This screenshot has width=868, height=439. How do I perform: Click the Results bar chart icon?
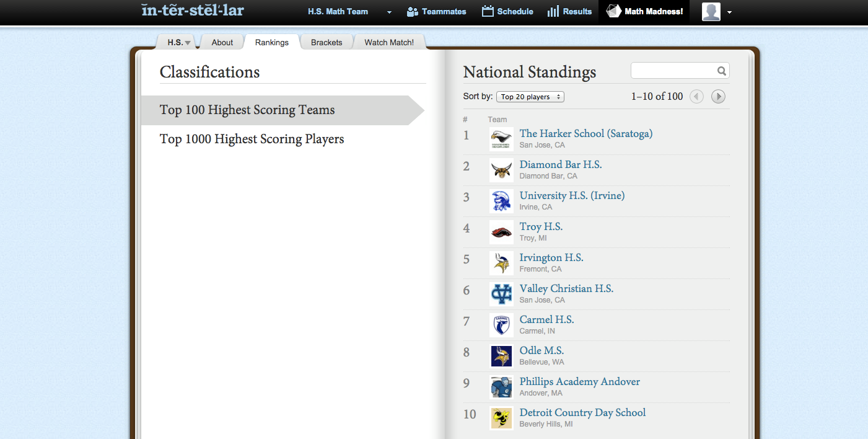(553, 11)
